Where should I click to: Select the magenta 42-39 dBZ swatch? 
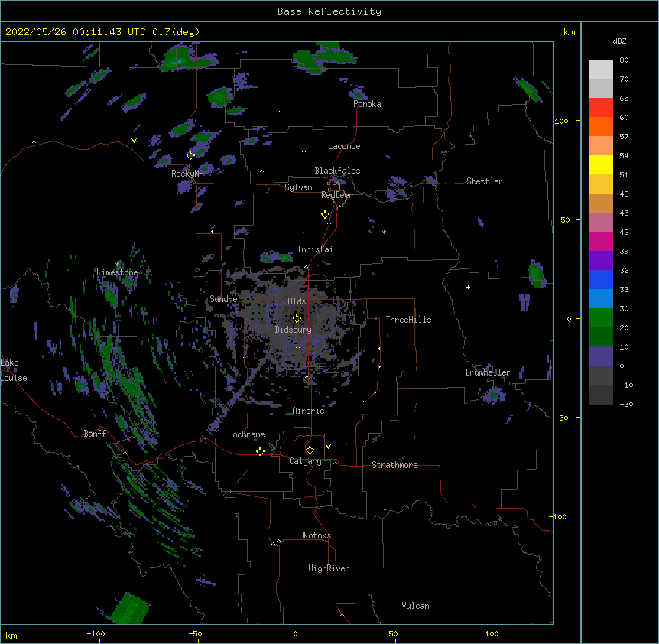601,241
